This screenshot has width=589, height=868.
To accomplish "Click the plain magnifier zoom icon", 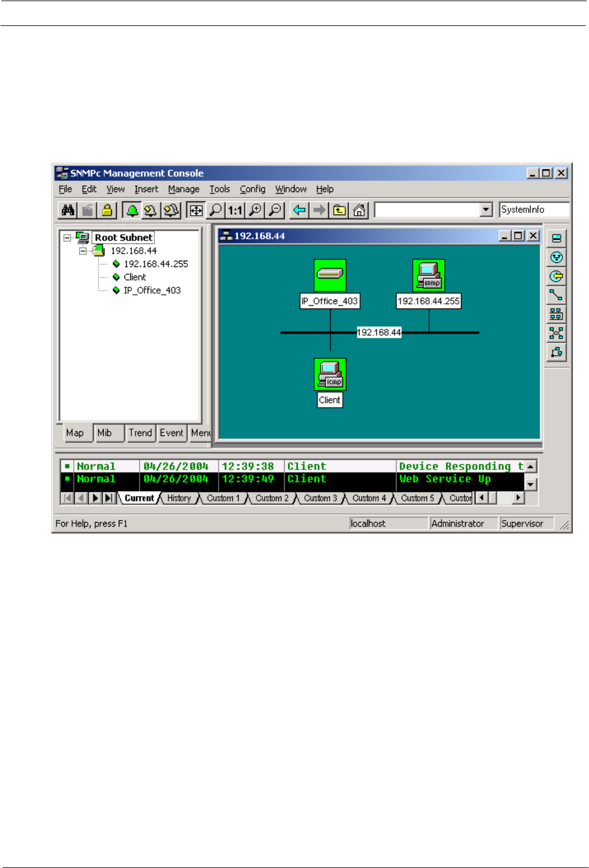I will pos(216,211).
